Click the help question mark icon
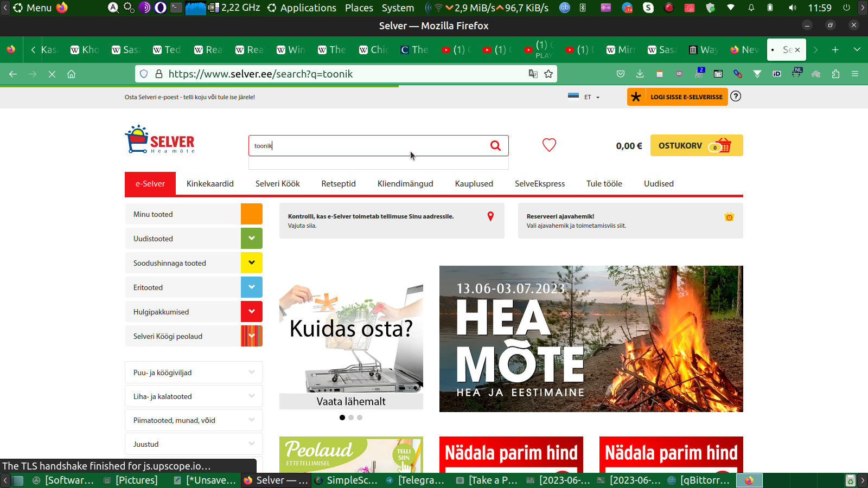 tap(736, 97)
